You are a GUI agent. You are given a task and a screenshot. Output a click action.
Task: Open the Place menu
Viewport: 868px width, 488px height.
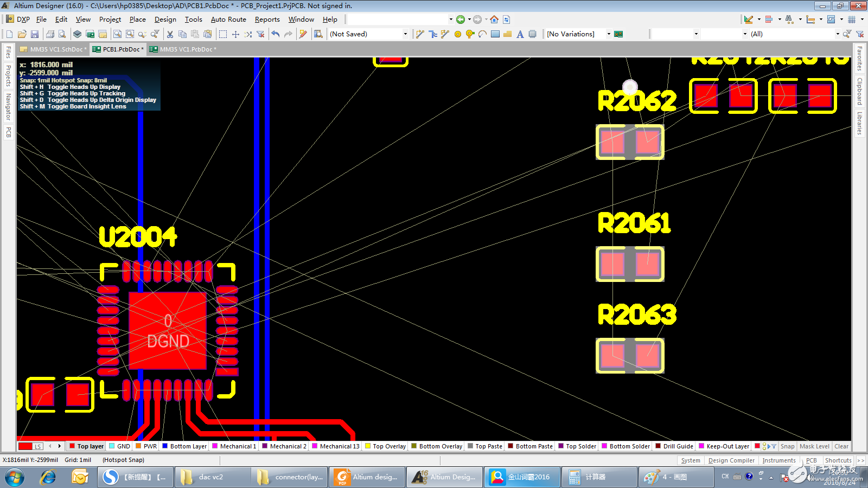point(138,20)
